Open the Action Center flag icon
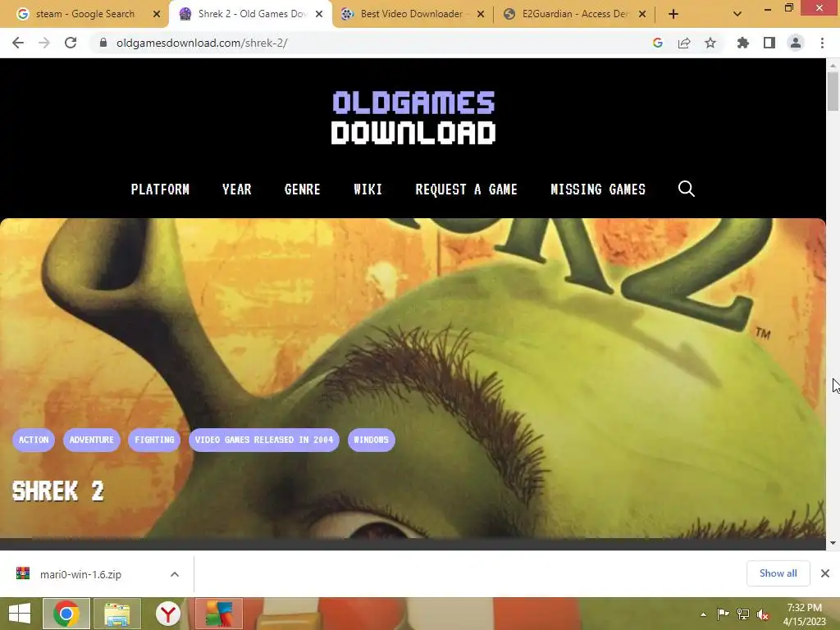 click(x=723, y=614)
